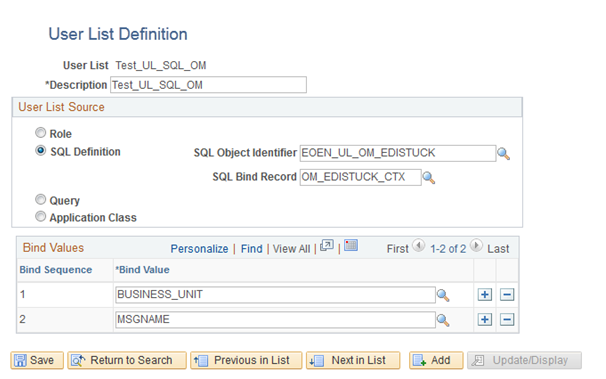Click User List value Test_UL_SQL_OM
Image resolution: width=606 pixels, height=379 pixels.
coord(161,65)
